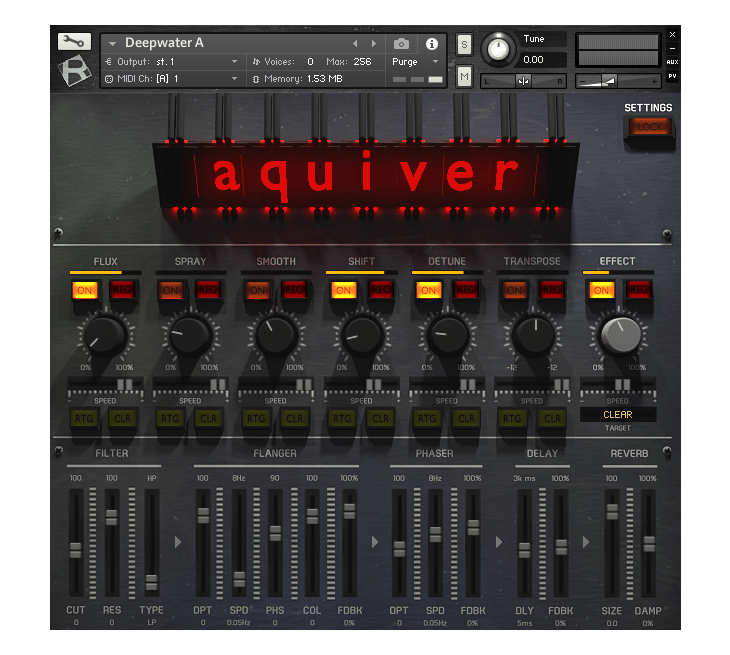
Task: Click the Deepwater A instrument name
Action: point(164,43)
